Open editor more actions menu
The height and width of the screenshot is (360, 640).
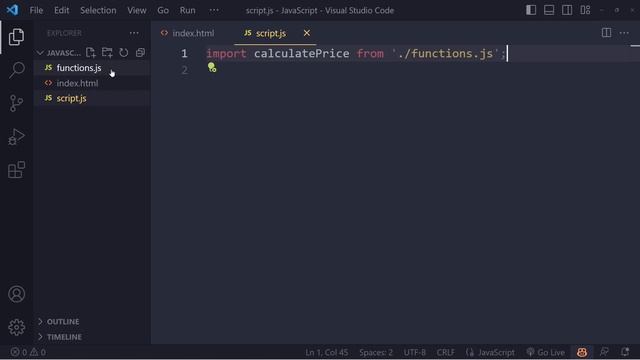(x=624, y=33)
